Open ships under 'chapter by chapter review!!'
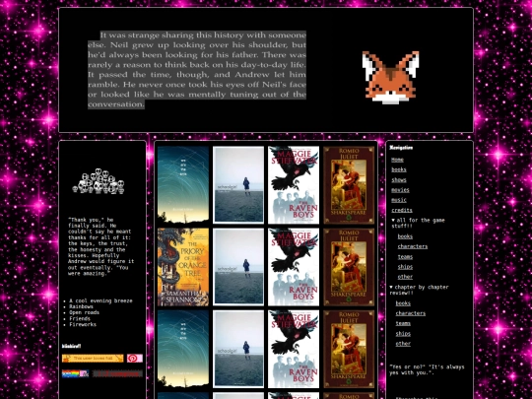Viewport: 532px width, 399px height. [x=403, y=334]
